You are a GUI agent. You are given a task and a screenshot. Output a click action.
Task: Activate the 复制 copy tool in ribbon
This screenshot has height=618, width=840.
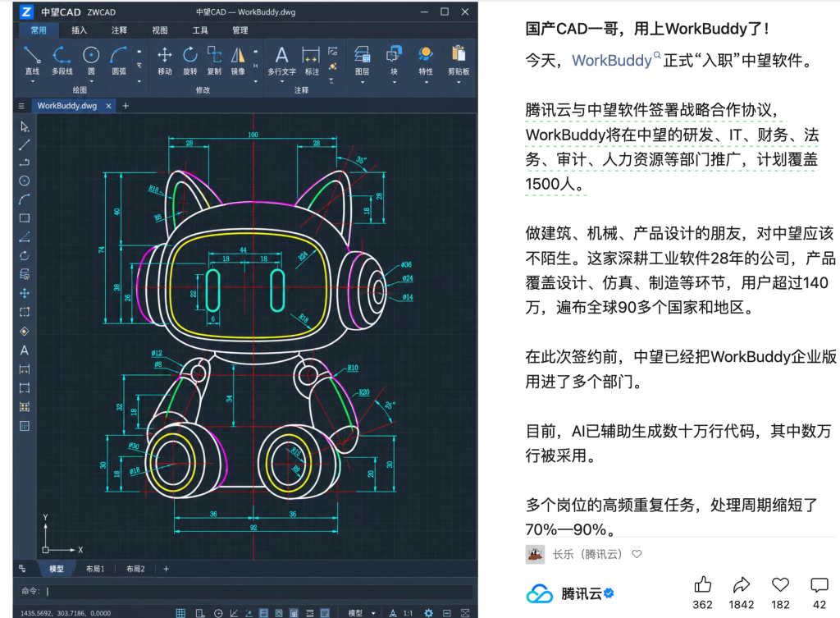(x=214, y=60)
